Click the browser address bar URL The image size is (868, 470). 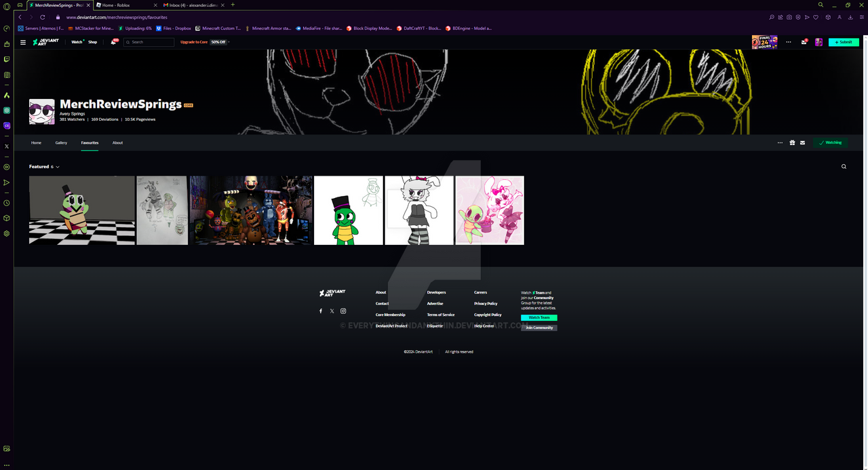[x=117, y=17]
